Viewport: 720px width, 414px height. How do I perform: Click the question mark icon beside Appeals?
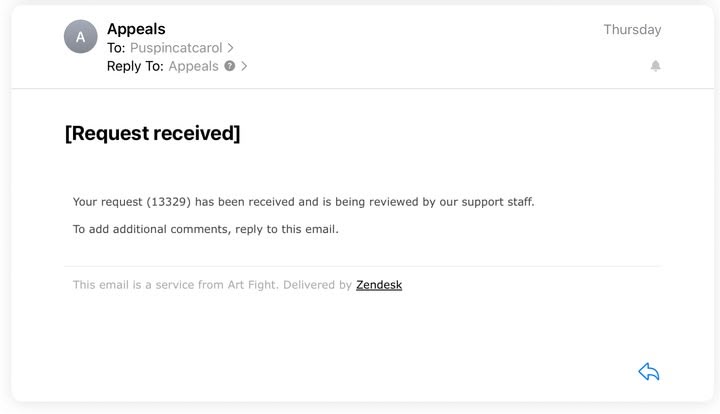[230, 66]
